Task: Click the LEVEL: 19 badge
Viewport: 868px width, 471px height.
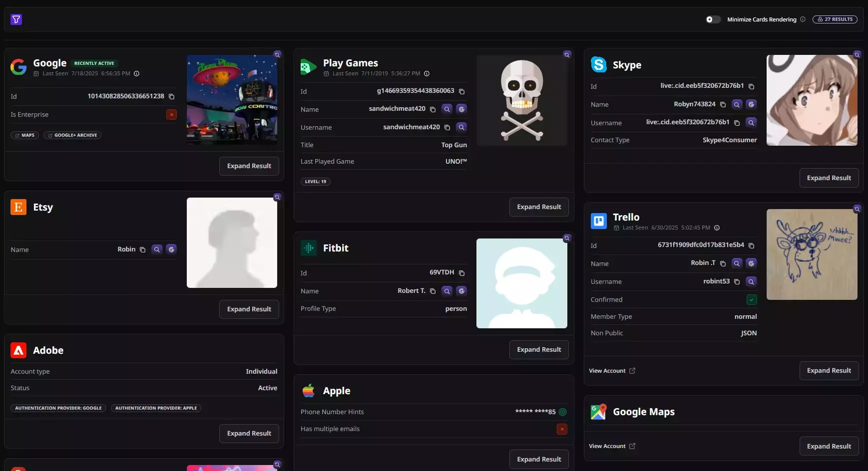Action: [316, 182]
